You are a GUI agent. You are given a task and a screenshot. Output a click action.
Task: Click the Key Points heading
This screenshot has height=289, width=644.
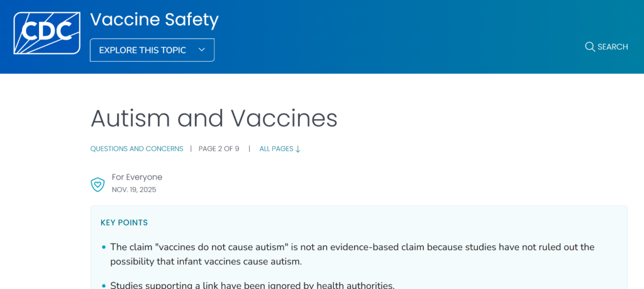point(124,223)
